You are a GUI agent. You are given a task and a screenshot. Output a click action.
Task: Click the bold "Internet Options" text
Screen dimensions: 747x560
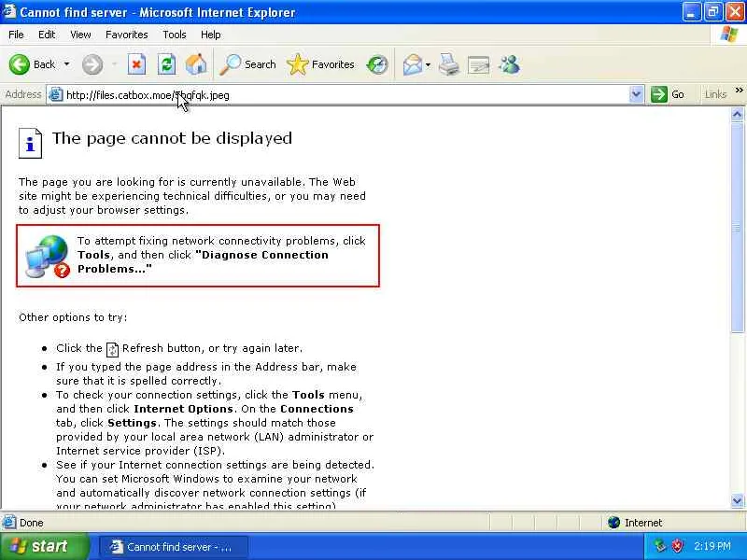click(x=183, y=409)
